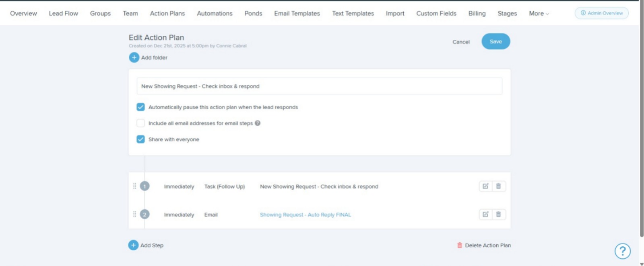The height and width of the screenshot is (266, 644).
Task: Click trash icon for Email step 2
Action: pos(498,214)
